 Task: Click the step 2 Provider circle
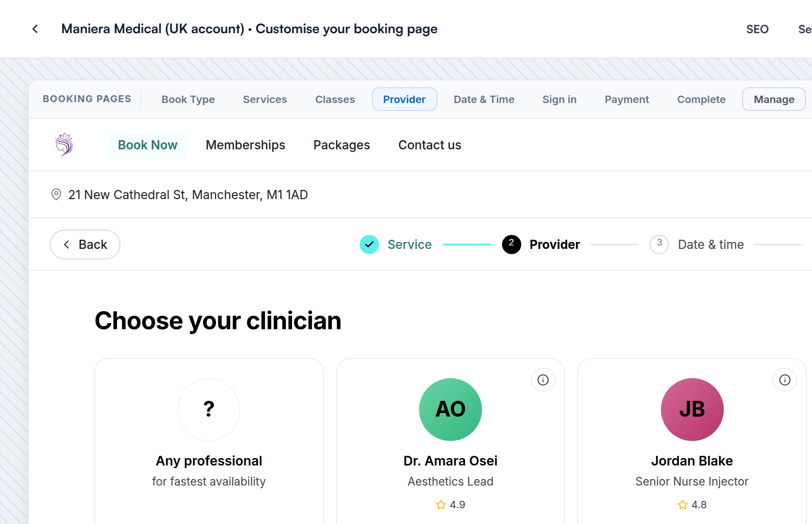pos(512,245)
